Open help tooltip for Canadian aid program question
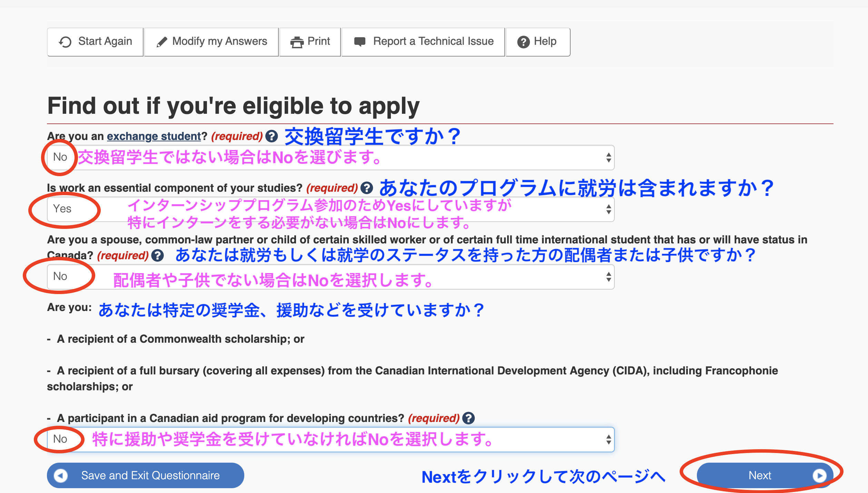Screen dimensions: 868x493 (468, 418)
